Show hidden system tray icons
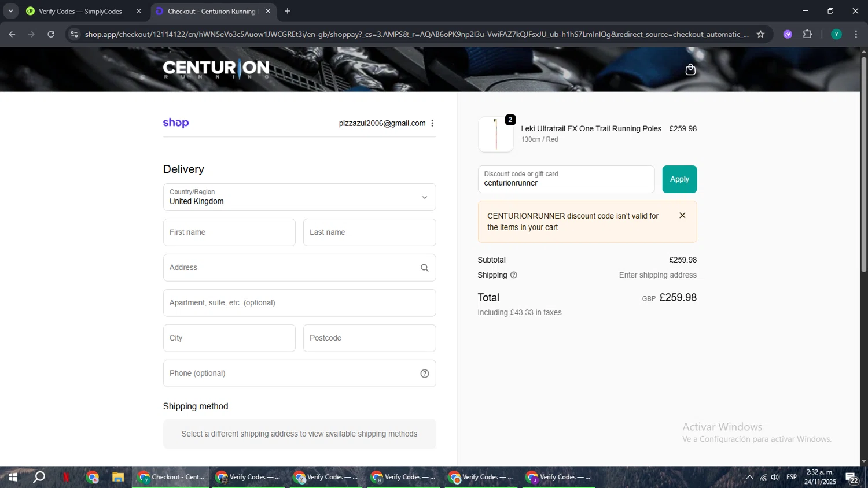Viewport: 868px width, 488px height. tap(749, 477)
